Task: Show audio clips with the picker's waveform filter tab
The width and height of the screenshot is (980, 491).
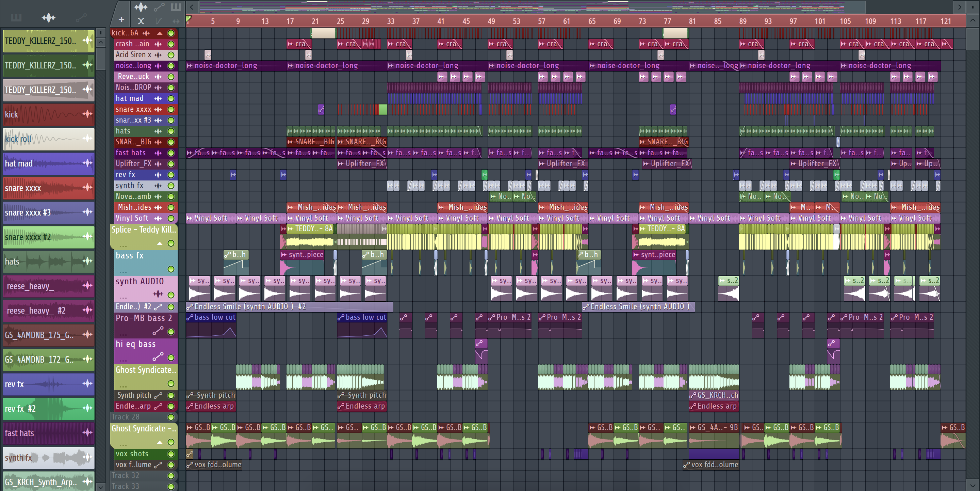Action: click(x=49, y=17)
